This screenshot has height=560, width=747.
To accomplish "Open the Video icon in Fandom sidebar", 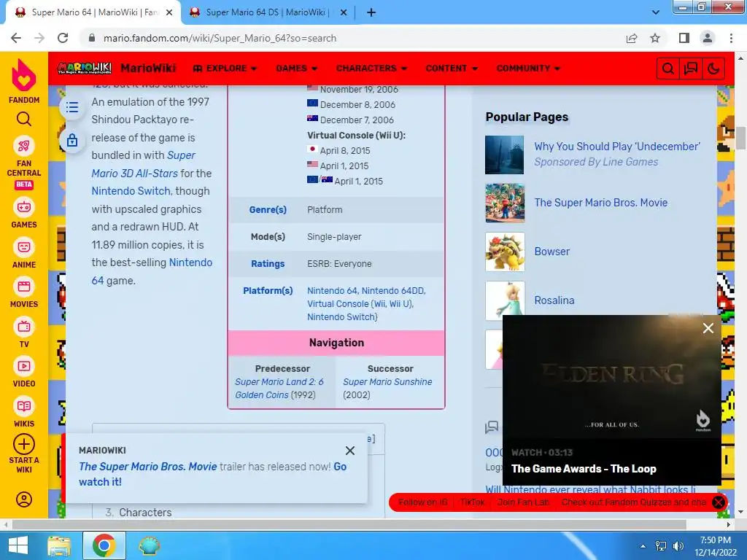I will tap(24, 366).
